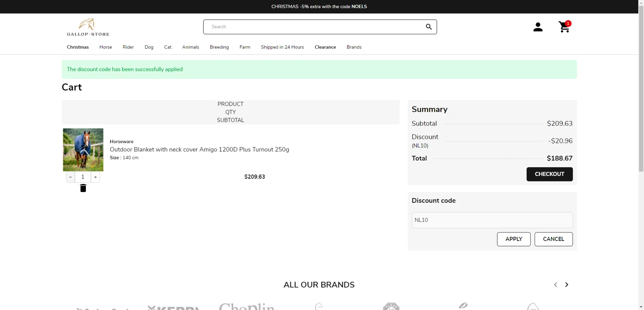Open the Clearance menu
The image size is (644, 310).
325,47
